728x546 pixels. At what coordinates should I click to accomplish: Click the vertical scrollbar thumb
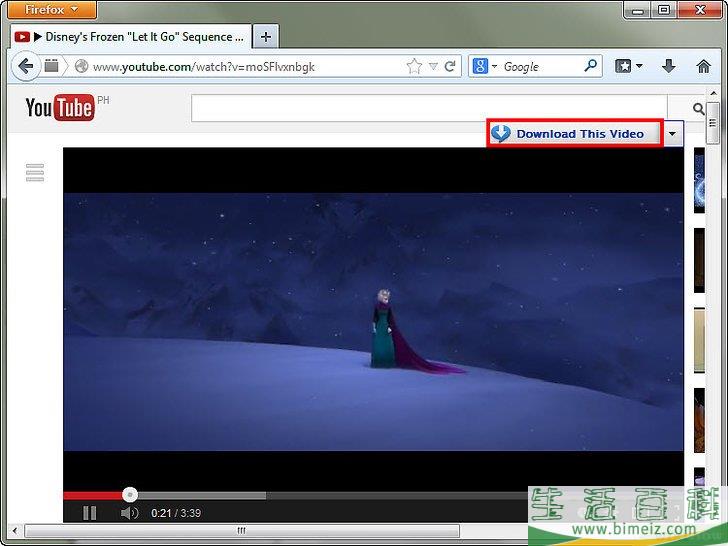pyautogui.click(x=713, y=122)
